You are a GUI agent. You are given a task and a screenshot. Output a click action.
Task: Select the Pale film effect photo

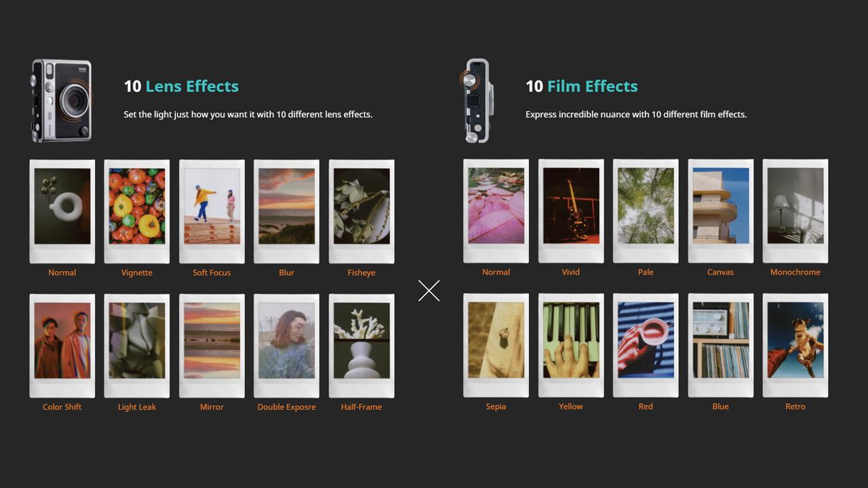[646, 211]
